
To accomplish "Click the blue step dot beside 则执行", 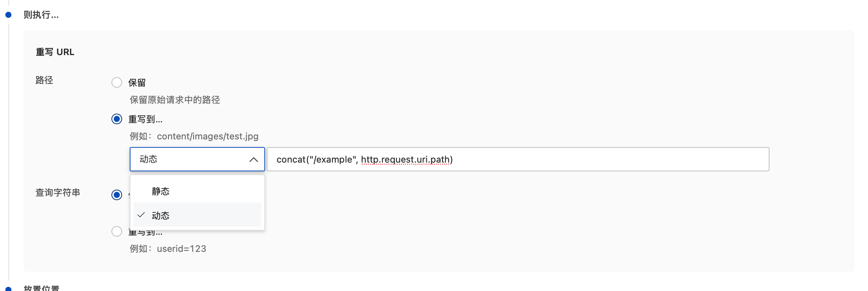I will (8, 15).
